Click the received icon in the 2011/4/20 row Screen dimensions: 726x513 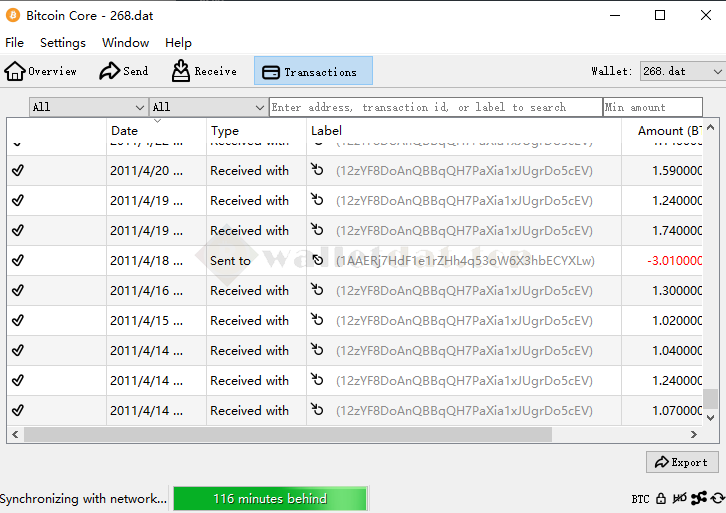tap(318, 171)
